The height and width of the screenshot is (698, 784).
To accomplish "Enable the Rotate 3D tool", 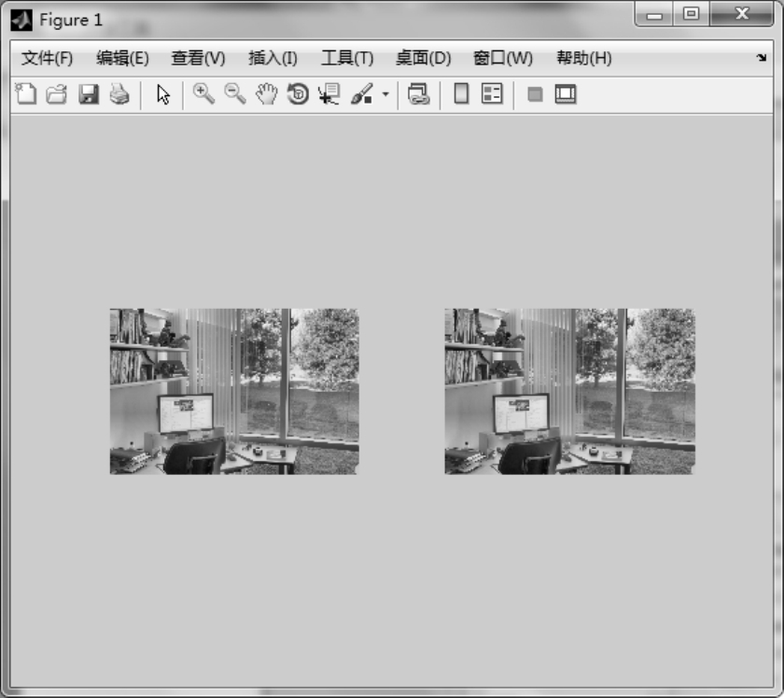I will tap(298, 93).
